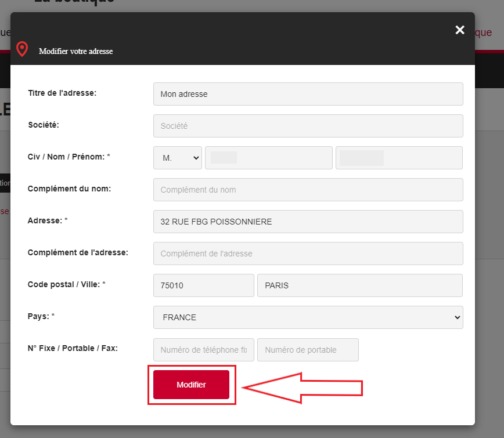Image resolution: width=504 pixels, height=438 pixels.
Task: Click the city field showing 'PARIS'
Action: pos(359,285)
